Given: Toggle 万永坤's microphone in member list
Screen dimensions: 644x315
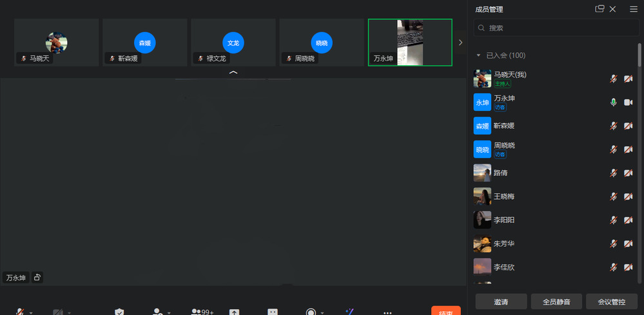Looking at the screenshot, I should (614, 102).
